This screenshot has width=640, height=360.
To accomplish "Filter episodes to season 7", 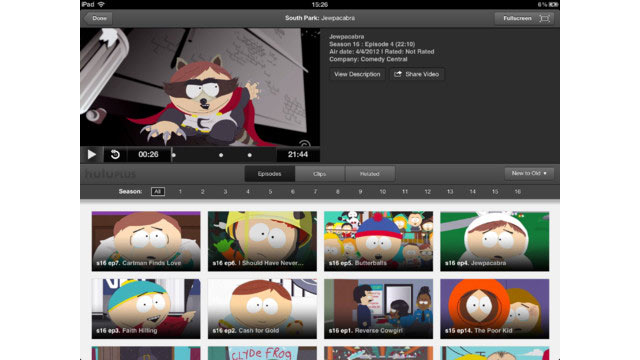I will click(x=315, y=191).
